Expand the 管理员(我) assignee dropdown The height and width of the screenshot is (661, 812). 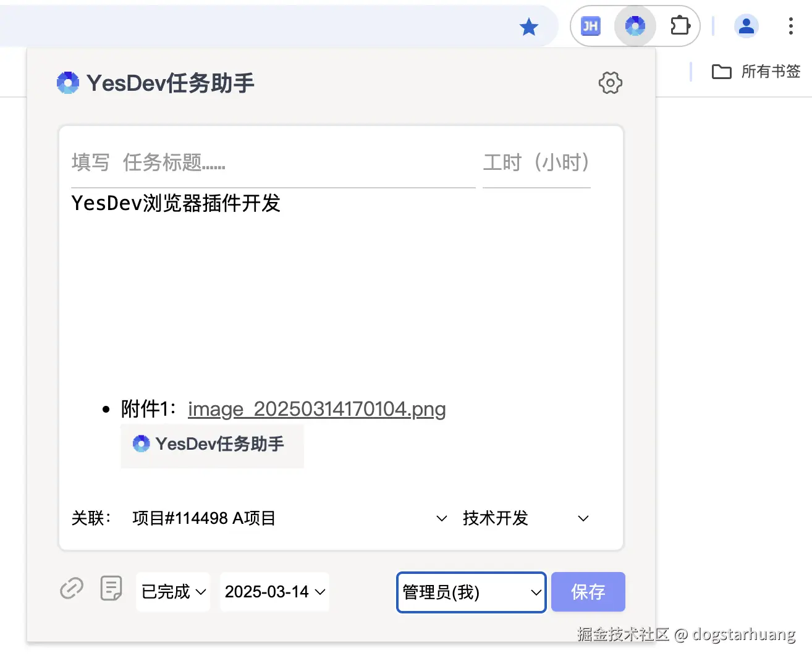click(x=471, y=592)
